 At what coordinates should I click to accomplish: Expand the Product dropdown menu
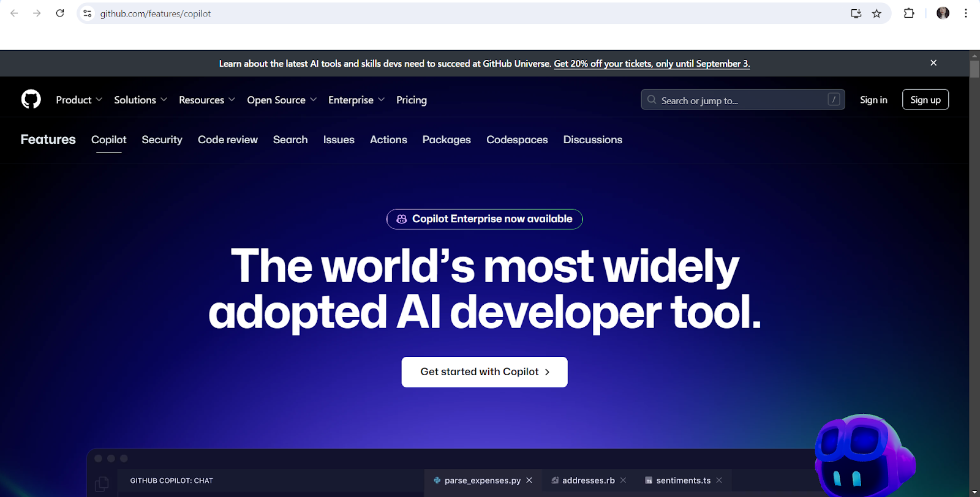click(79, 100)
